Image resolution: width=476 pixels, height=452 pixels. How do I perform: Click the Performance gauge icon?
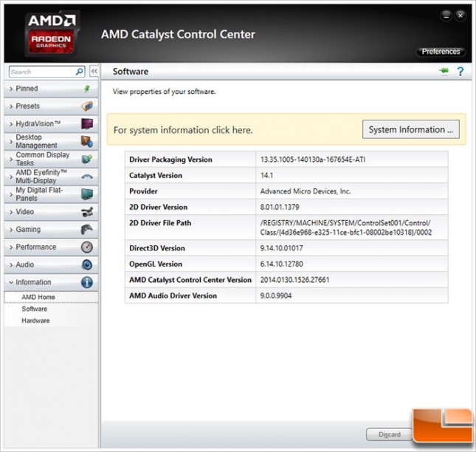(x=87, y=247)
